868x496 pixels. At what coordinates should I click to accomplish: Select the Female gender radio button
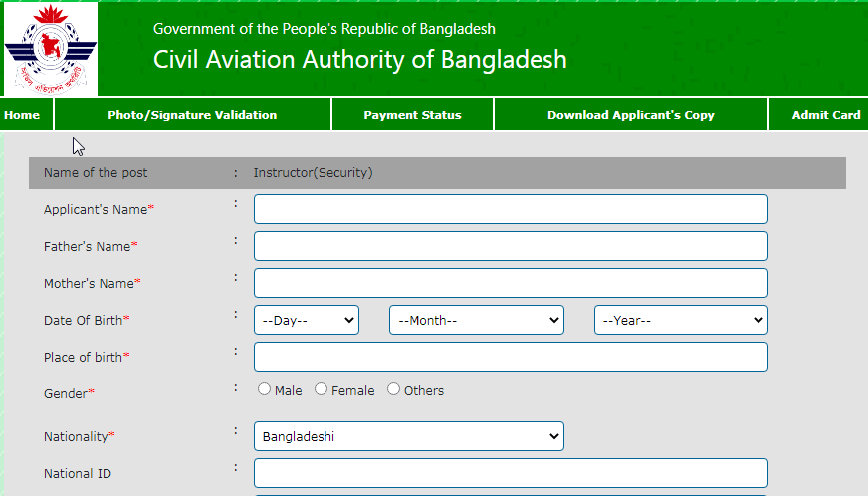coord(322,389)
